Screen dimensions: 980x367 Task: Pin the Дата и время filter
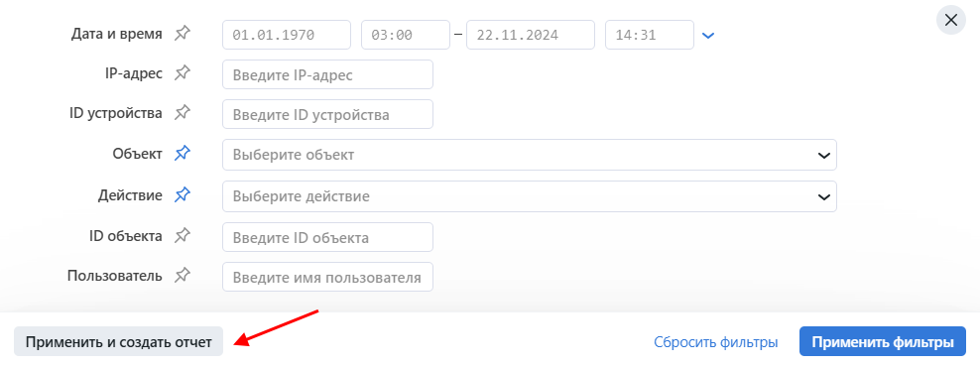182,34
